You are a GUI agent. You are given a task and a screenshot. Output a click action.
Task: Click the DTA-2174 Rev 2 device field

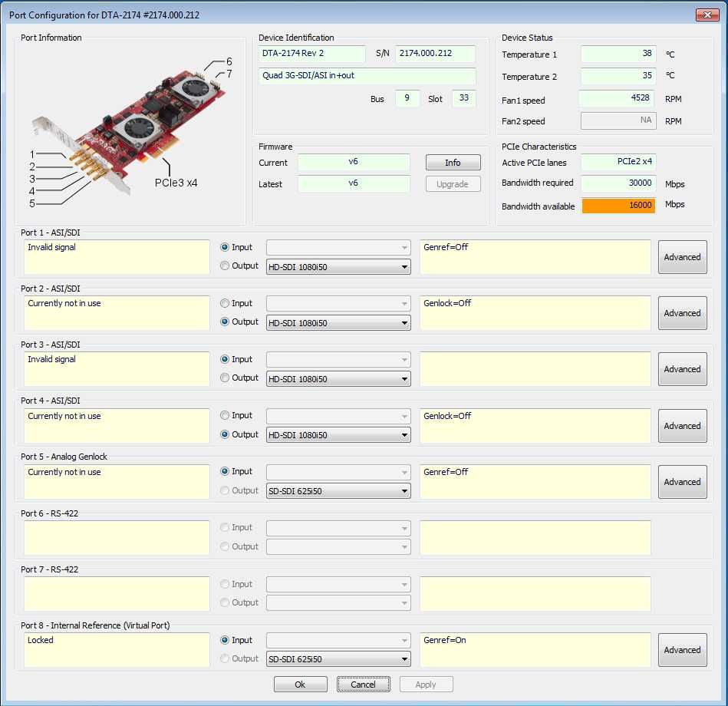coord(312,54)
